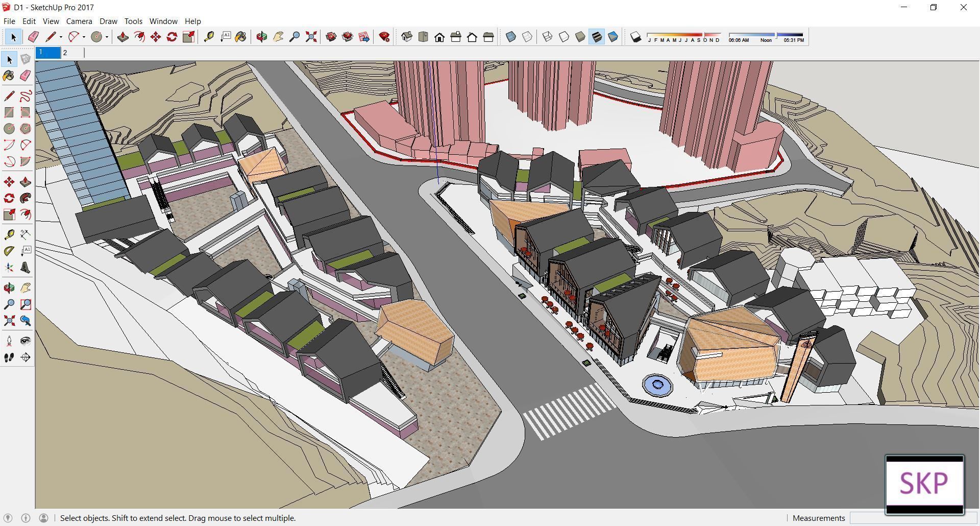Click the credits info status bar icon
Image resolution: width=980 pixels, height=526 pixels.
coord(26,518)
